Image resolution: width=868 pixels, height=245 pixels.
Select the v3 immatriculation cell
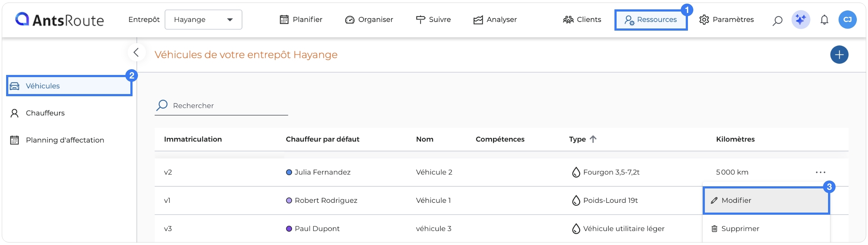[x=168, y=228]
